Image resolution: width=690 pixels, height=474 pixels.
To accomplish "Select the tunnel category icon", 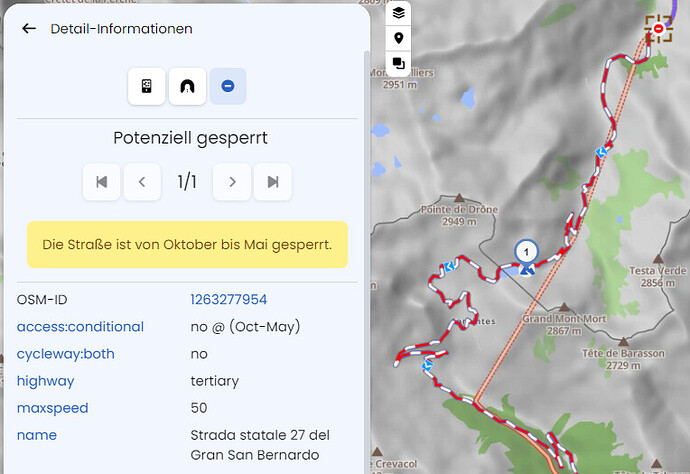I will point(187,86).
